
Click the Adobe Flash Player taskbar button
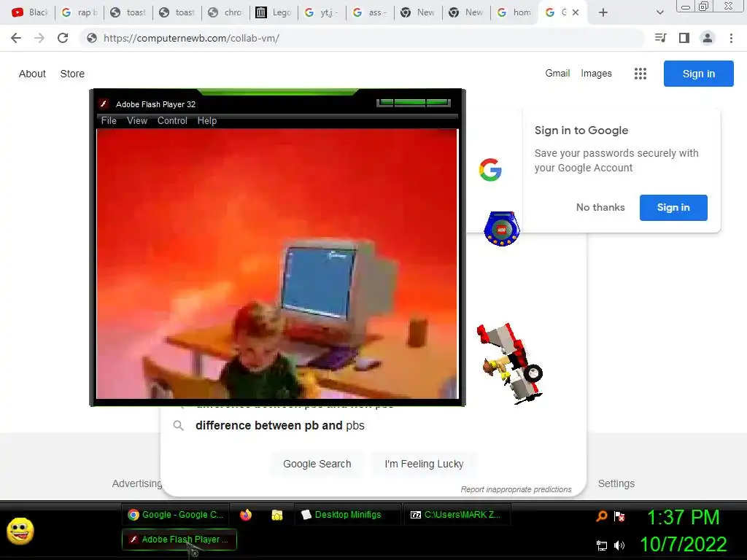[179, 540]
